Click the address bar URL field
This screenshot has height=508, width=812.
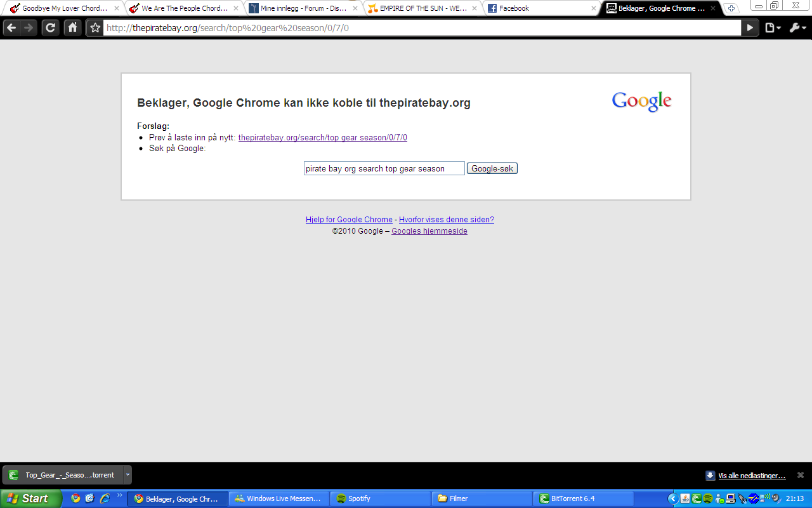pyautogui.click(x=422, y=28)
